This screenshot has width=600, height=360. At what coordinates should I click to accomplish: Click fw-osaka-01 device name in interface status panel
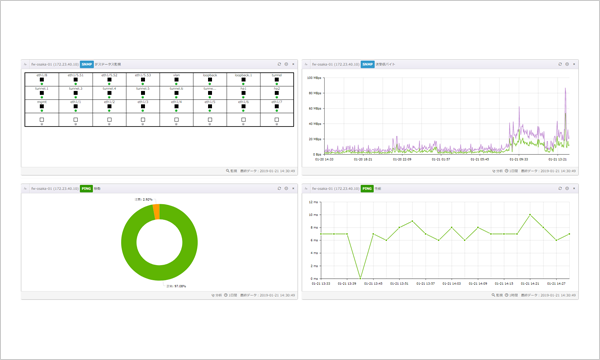(x=55, y=64)
